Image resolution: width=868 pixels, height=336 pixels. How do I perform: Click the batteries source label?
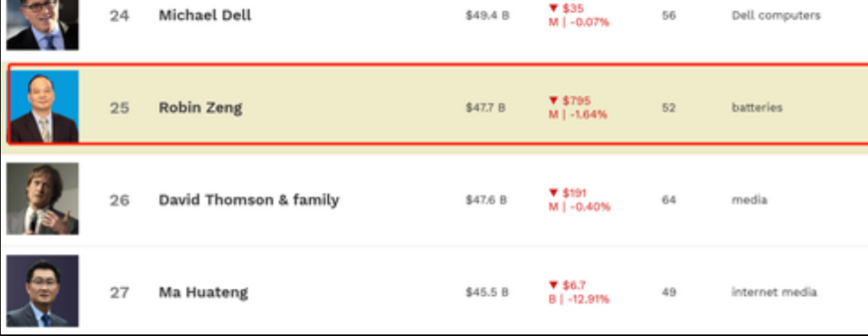(x=757, y=108)
